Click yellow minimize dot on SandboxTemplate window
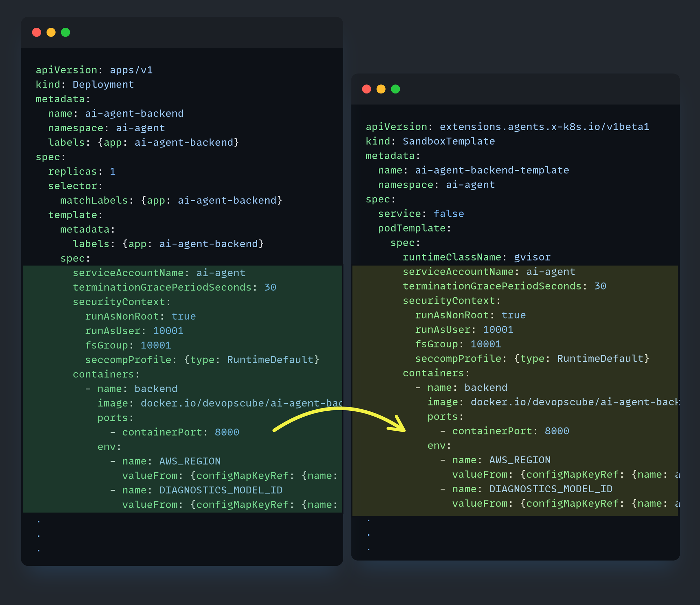The image size is (700, 605). click(x=381, y=89)
